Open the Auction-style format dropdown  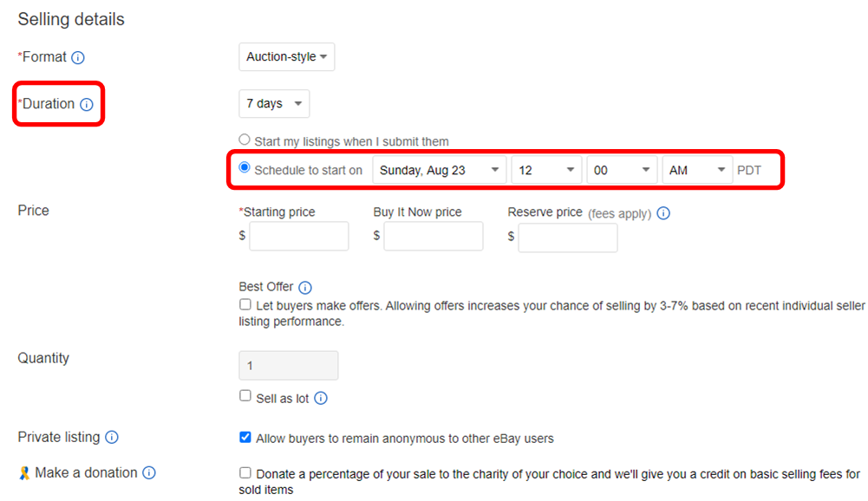(286, 57)
